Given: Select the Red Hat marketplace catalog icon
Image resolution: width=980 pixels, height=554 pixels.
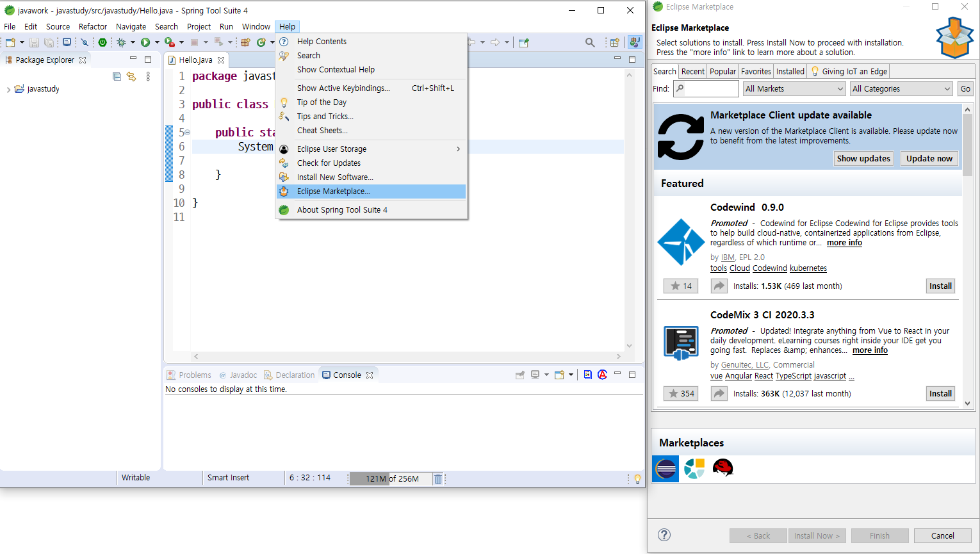Looking at the screenshot, I should coord(723,469).
